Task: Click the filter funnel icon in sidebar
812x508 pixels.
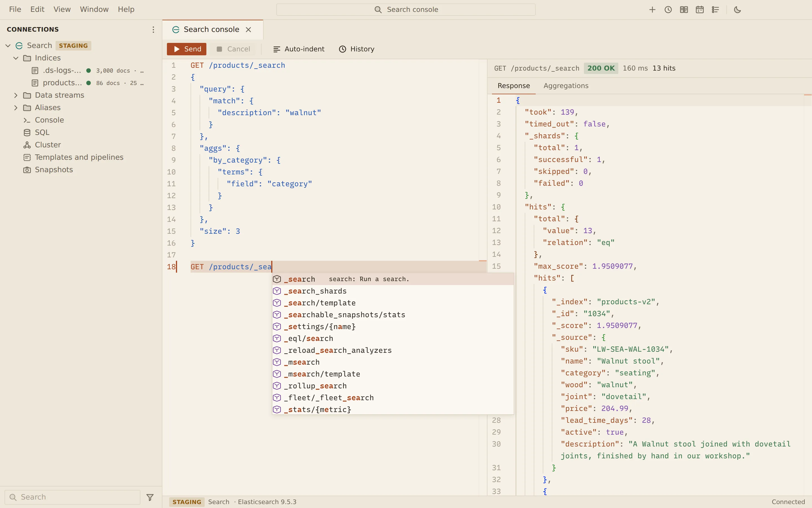Action: coord(150,497)
